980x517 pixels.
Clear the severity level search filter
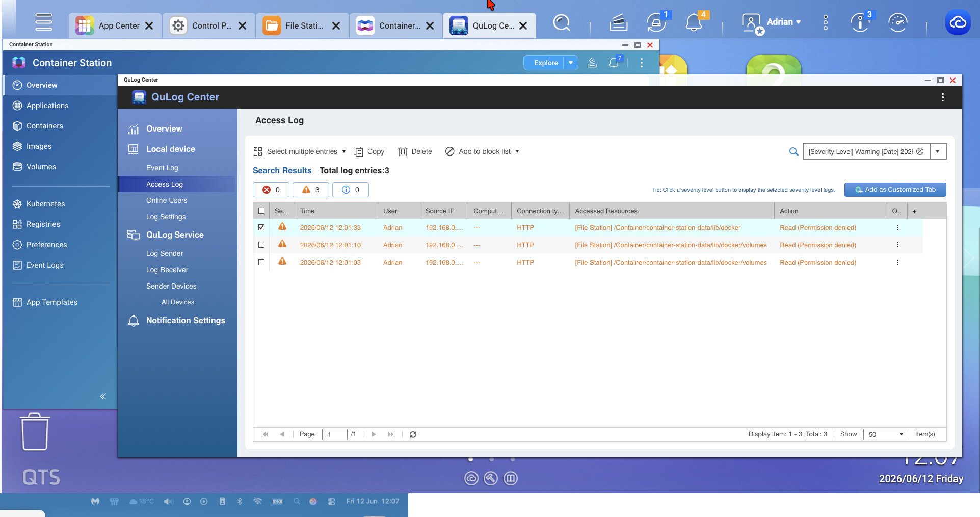click(920, 151)
